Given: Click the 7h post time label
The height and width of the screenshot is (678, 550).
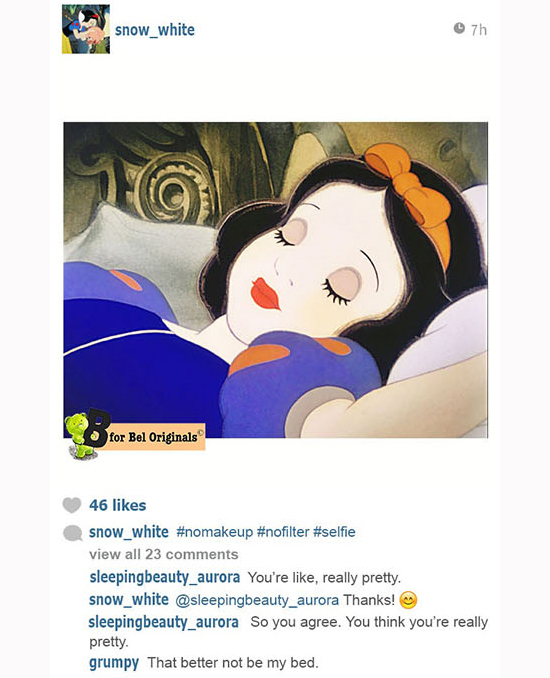Looking at the screenshot, I should pos(479,30).
